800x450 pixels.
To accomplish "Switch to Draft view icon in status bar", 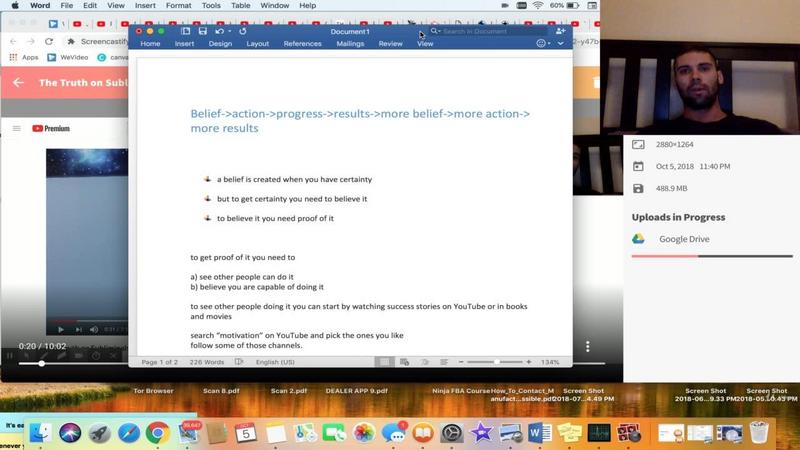I will (444, 362).
